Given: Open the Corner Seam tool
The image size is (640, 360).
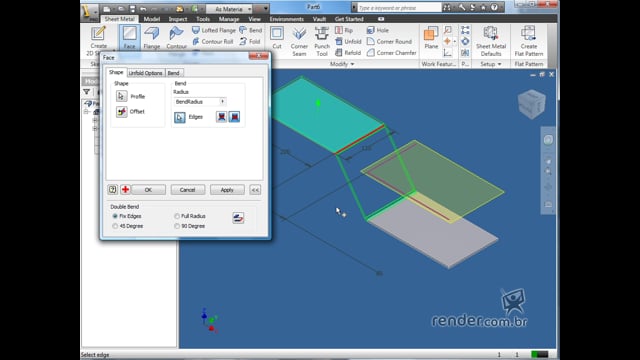Looking at the screenshot, I should pos(299,41).
